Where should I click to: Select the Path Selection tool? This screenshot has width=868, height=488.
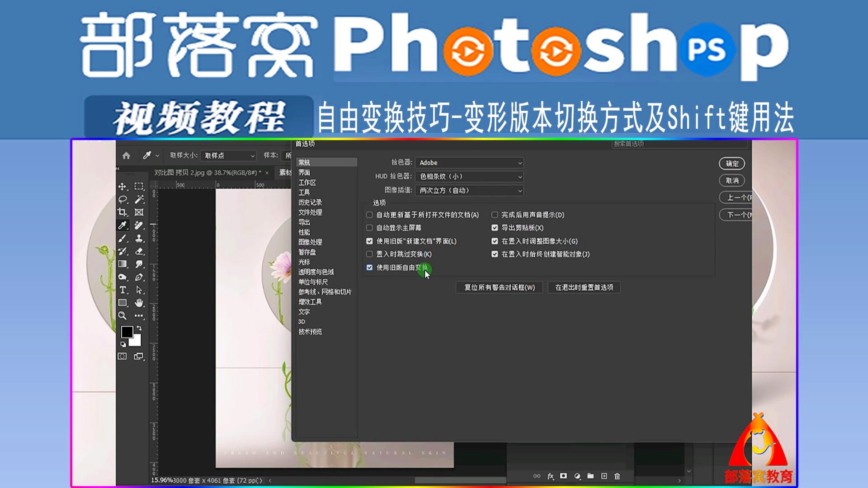[x=139, y=290]
